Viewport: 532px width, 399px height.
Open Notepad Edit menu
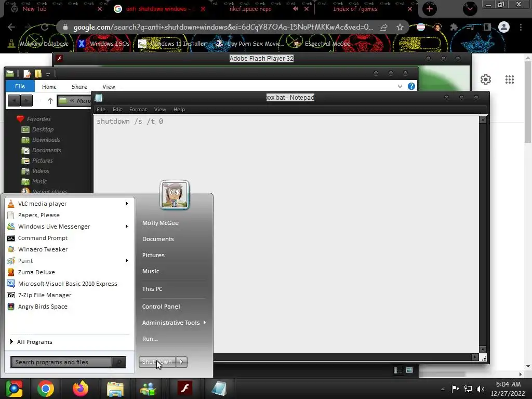[x=117, y=109]
